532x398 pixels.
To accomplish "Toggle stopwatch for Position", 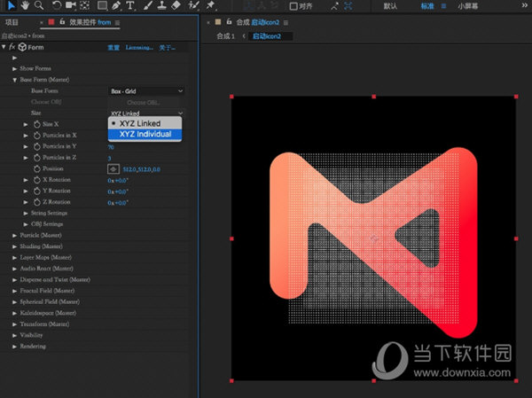I will pos(37,168).
